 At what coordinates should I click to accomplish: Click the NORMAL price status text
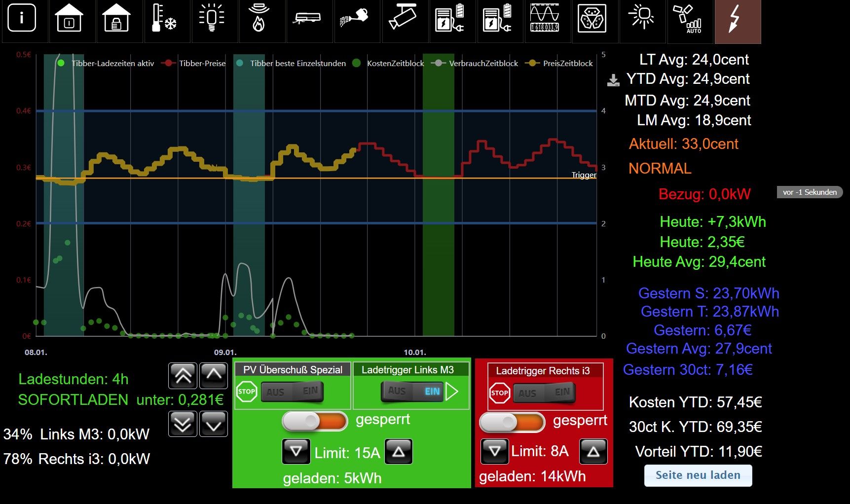[x=660, y=168]
